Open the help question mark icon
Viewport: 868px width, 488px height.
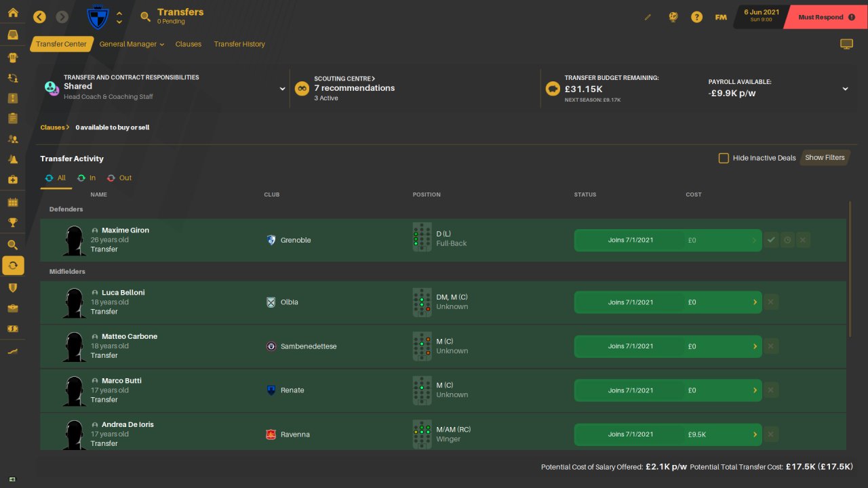click(x=696, y=17)
